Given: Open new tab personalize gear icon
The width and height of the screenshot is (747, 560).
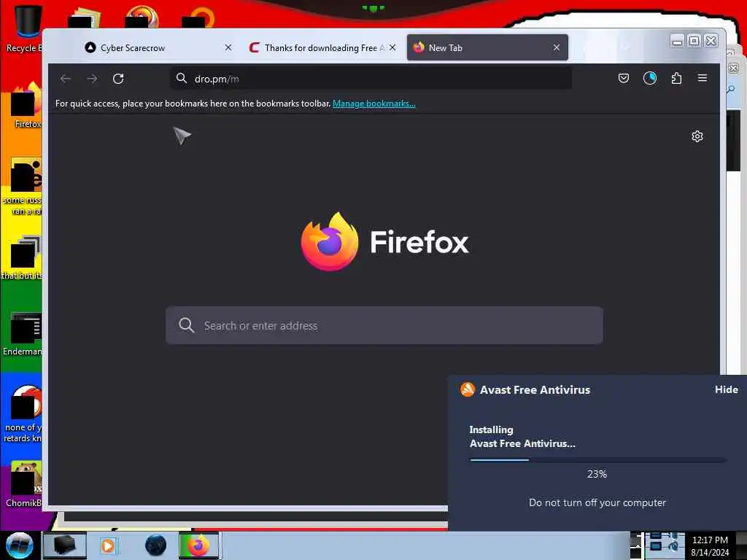Looking at the screenshot, I should (x=697, y=136).
